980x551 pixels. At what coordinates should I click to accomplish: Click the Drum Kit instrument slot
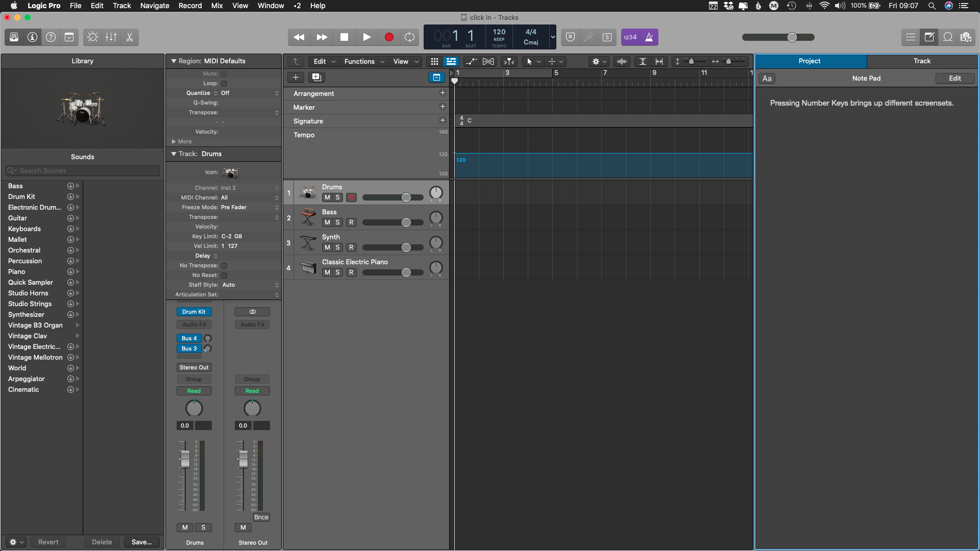tap(194, 312)
